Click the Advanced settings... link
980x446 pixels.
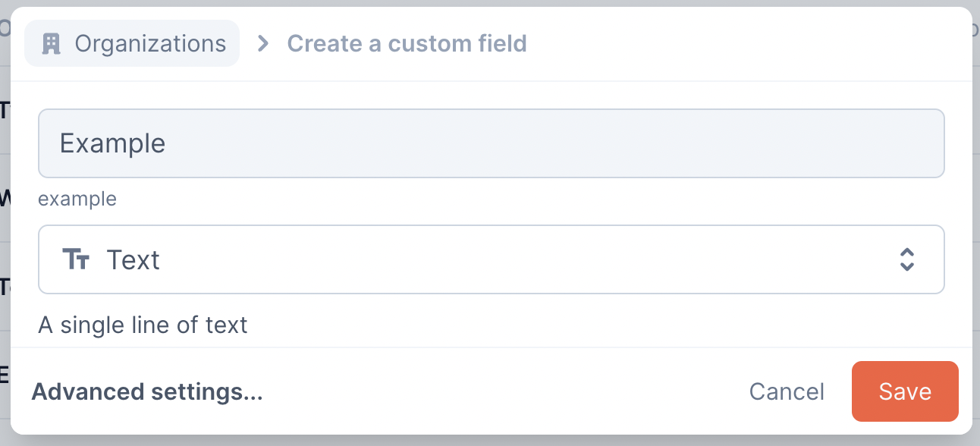tap(147, 392)
